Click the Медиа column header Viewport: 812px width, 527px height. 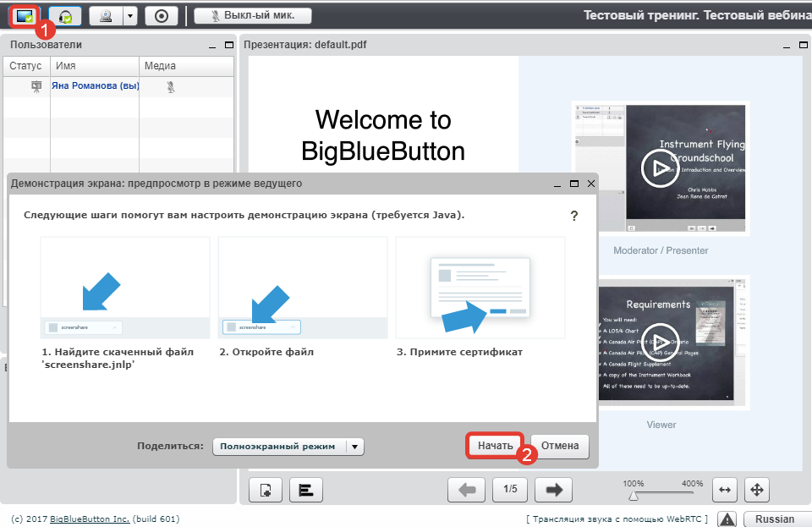pyautogui.click(x=186, y=66)
